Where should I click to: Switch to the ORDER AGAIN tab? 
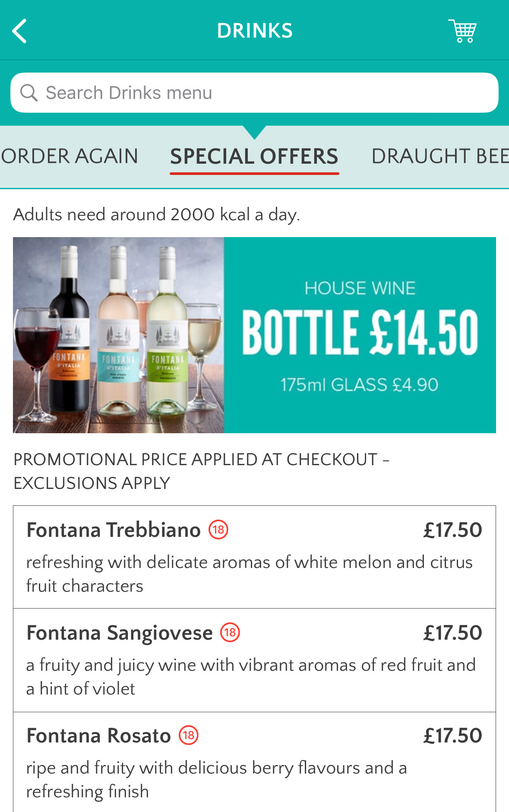pyautogui.click(x=69, y=156)
